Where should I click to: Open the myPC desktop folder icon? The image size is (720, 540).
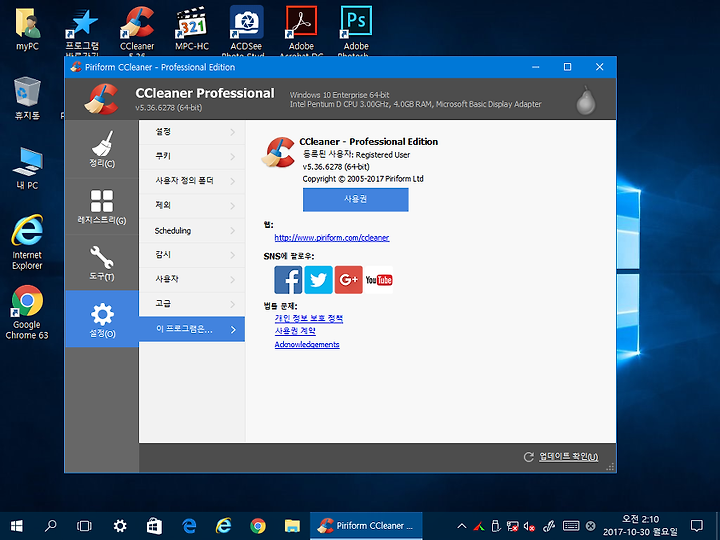pos(28,29)
